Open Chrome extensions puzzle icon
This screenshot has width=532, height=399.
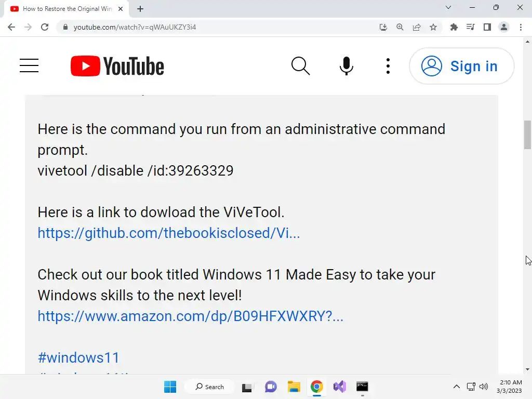coord(454,27)
